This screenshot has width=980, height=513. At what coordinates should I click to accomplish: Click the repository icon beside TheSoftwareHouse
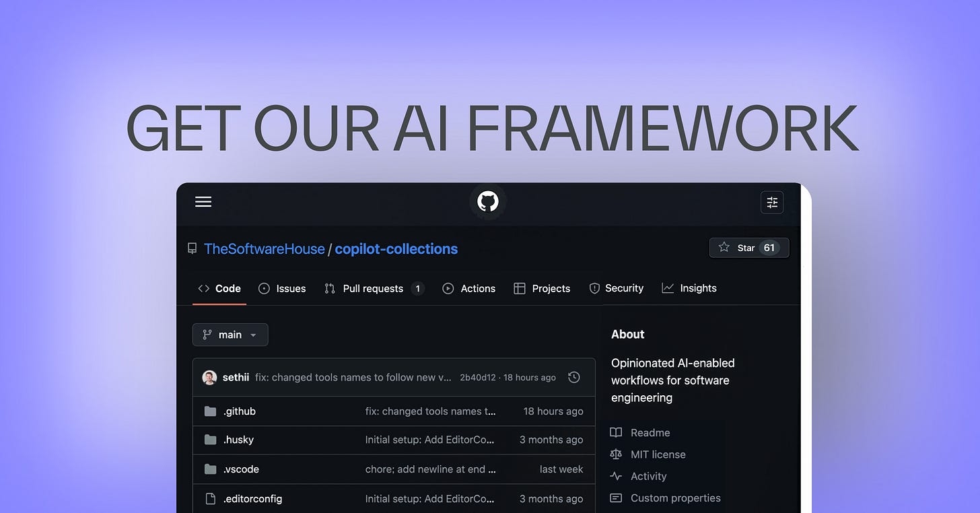[x=193, y=249]
